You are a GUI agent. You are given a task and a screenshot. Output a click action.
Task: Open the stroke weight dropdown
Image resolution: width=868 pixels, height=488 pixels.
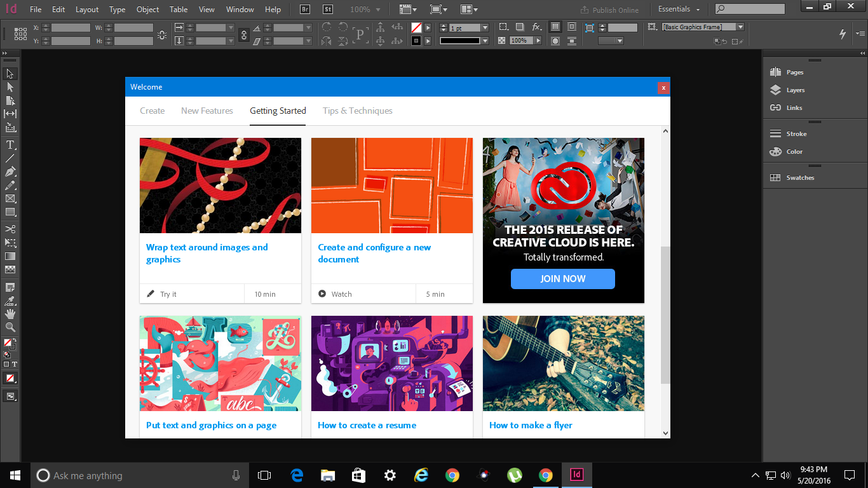click(x=485, y=27)
